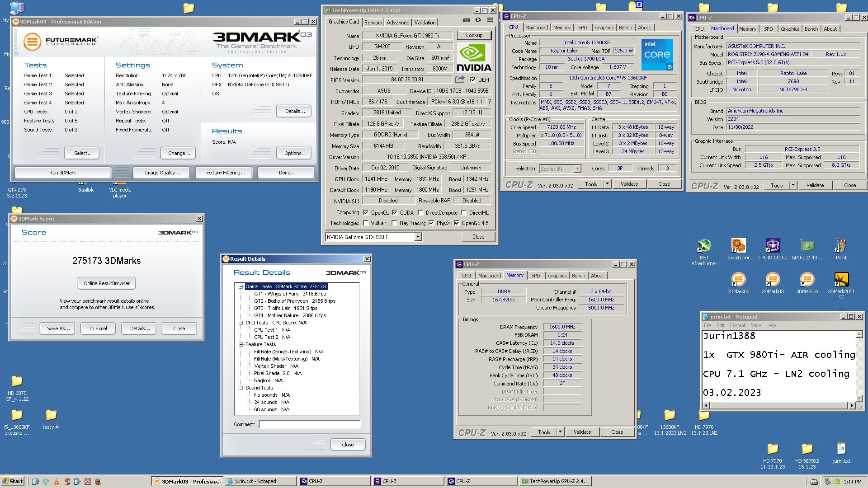Collapse the CPU Tests tree node
The height and width of the screenshot is (488, 868).
tap(241, 323)
